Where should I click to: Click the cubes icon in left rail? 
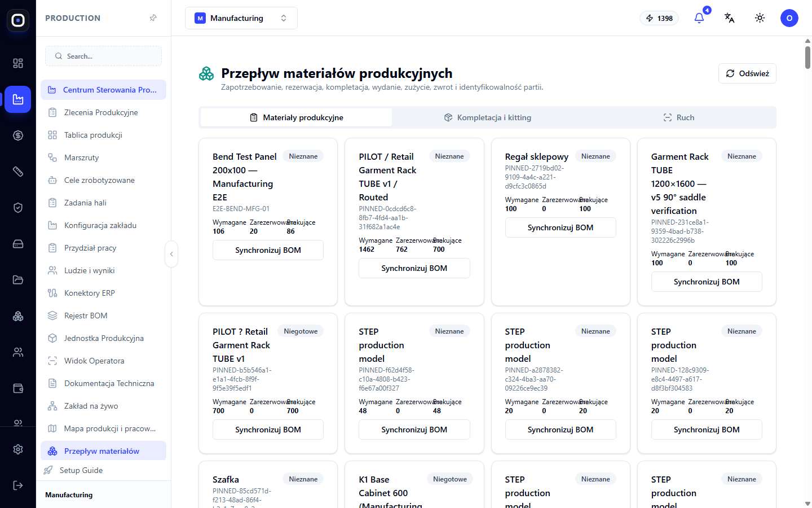click(18, 316)
